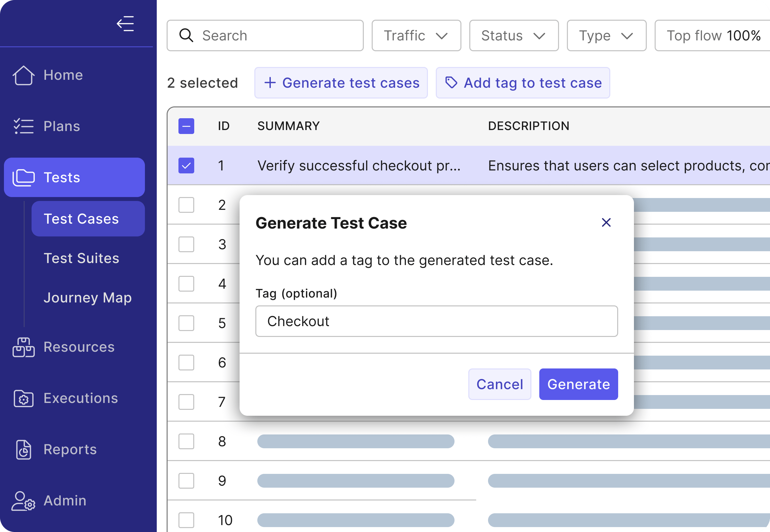Click the Home house icon
Screen dimensions: 770x532
click(23, 75)
